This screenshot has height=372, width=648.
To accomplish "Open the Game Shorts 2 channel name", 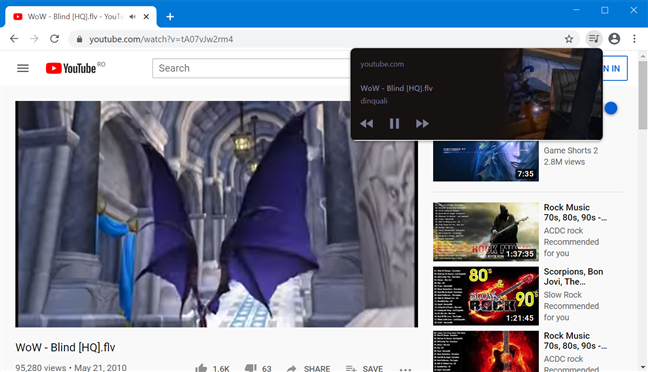I will 570,150.
